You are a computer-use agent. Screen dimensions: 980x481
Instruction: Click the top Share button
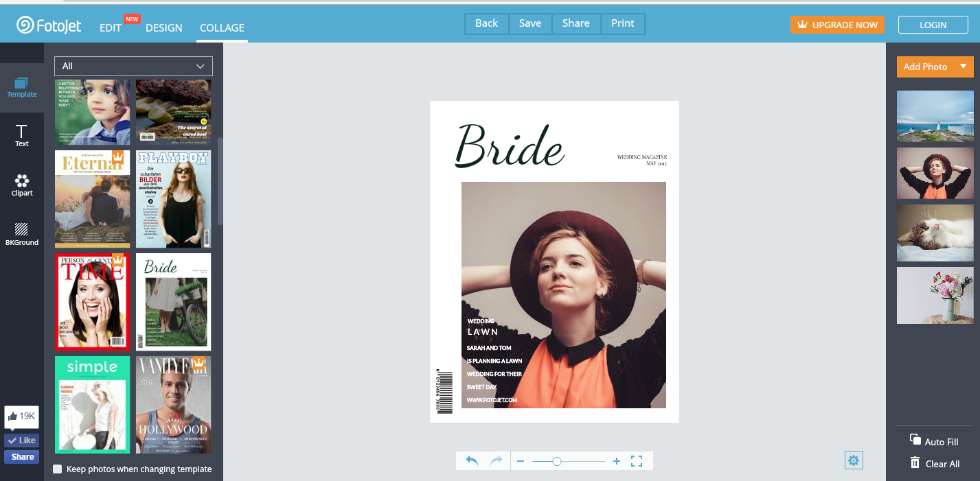click(576, 23)
